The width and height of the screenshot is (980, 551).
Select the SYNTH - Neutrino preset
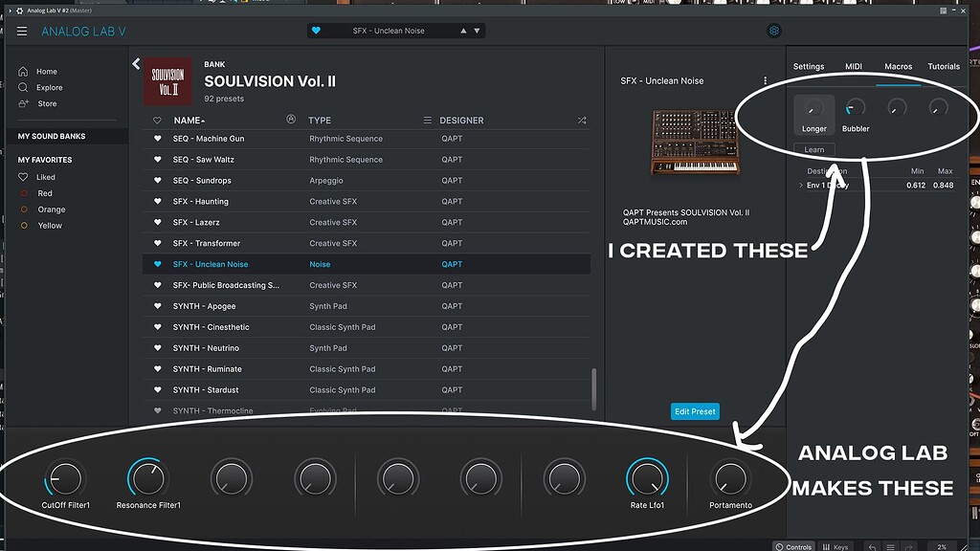pos(367,348)
